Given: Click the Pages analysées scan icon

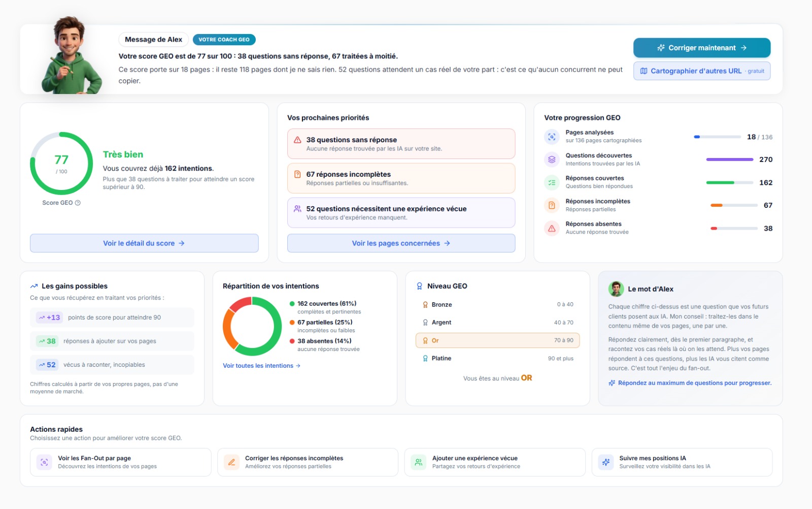Looking at the screenshot, I should pyautogui.click(x=552, y=137).
